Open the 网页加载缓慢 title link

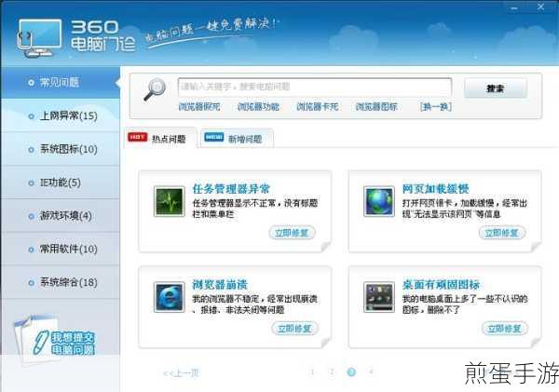point(435,189)
